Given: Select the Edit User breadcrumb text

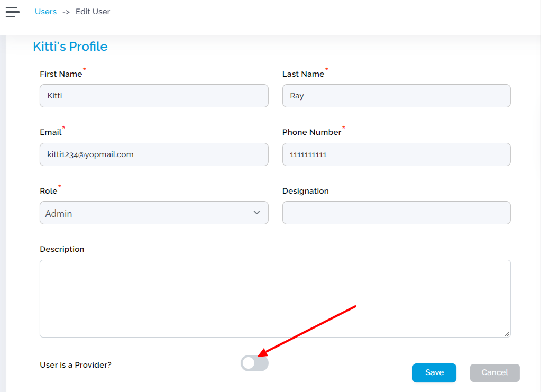Looking at the screenshot, I should 93,12.
